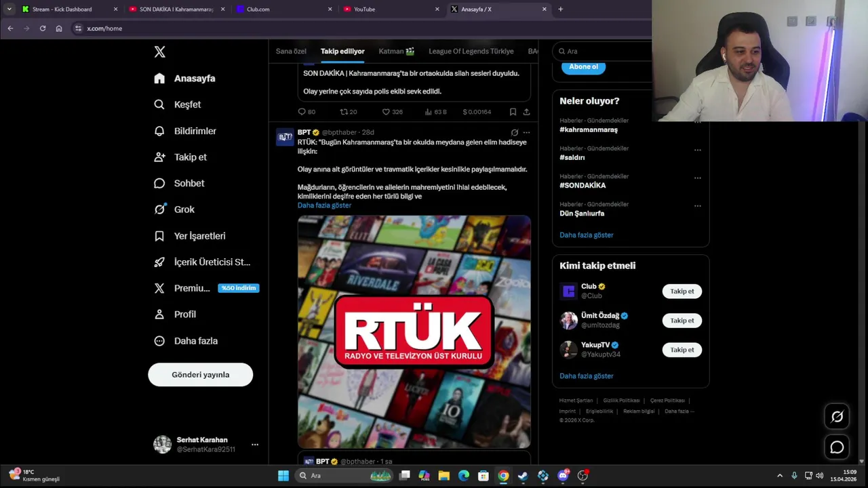
Task: Follow Ümit Özdağ account
Action: click(682, 321)
